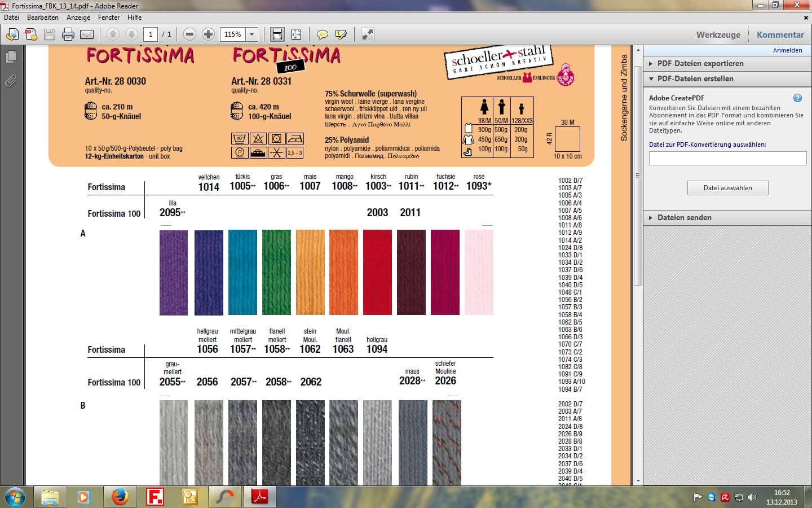Send the file by email envelope icon

[x=87, y=34]
